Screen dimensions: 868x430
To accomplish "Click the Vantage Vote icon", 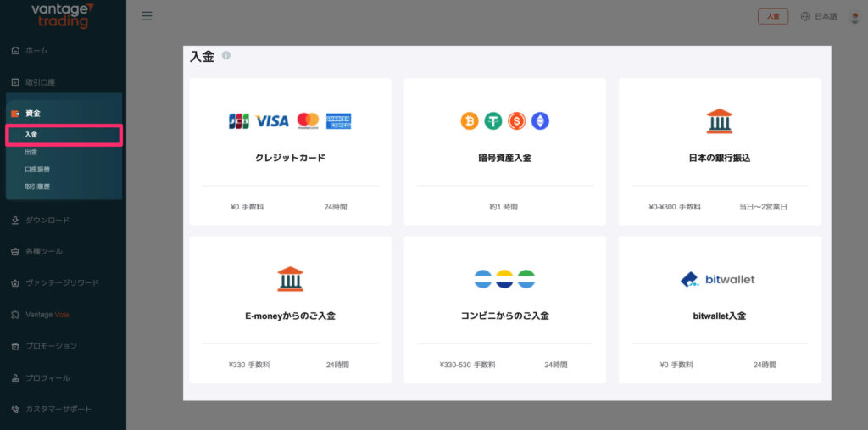I will [x=15, y=315].
